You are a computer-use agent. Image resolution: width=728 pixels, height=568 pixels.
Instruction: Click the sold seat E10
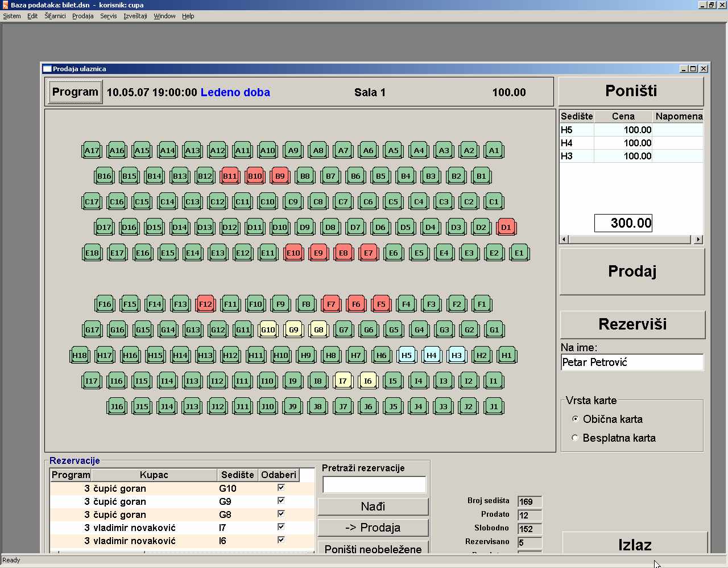(293, 253)
